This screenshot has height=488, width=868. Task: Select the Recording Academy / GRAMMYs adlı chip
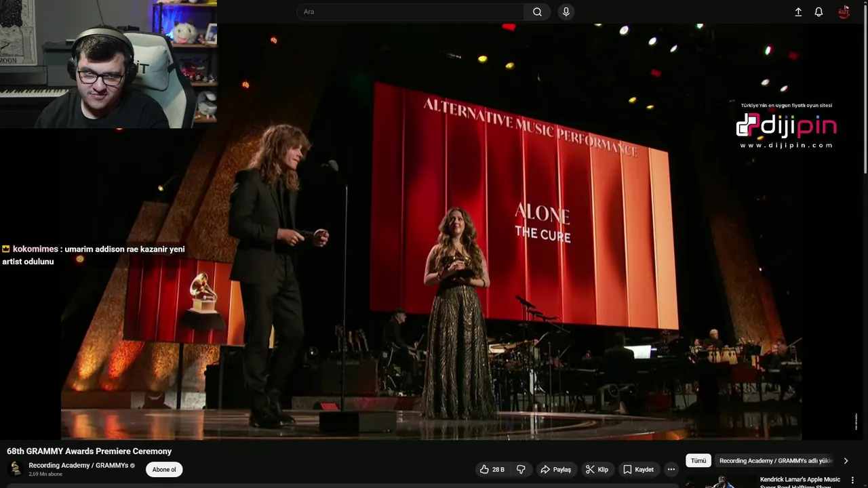[776, 461]
